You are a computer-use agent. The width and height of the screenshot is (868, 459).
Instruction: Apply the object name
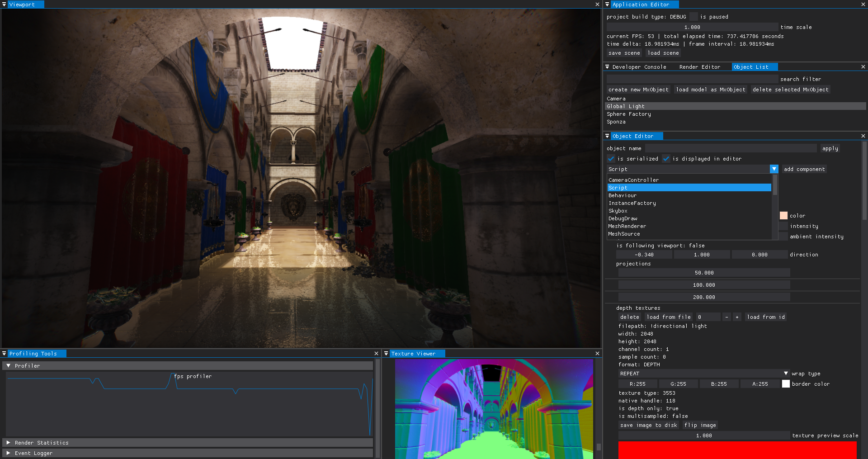[x=830, y=148]
